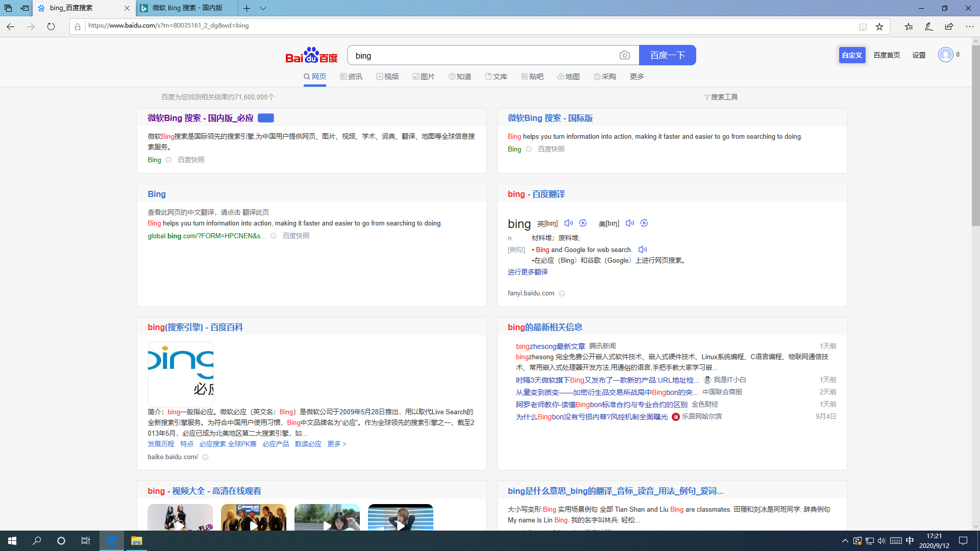Open the fanyi.baidu.com translation link
This screenshot has height=551, width=980.
tap(530, 293)
